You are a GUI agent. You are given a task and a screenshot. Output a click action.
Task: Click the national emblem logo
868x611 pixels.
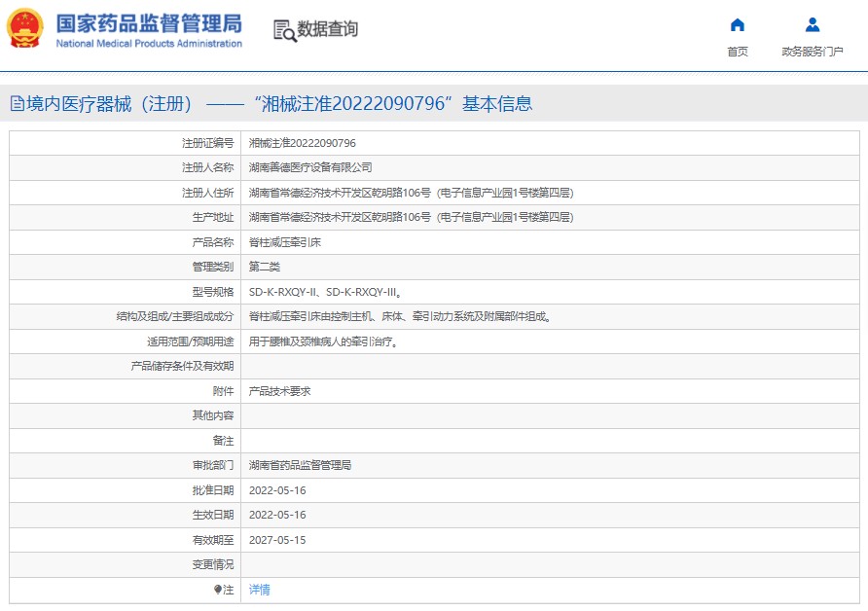(x=24, y=28)
